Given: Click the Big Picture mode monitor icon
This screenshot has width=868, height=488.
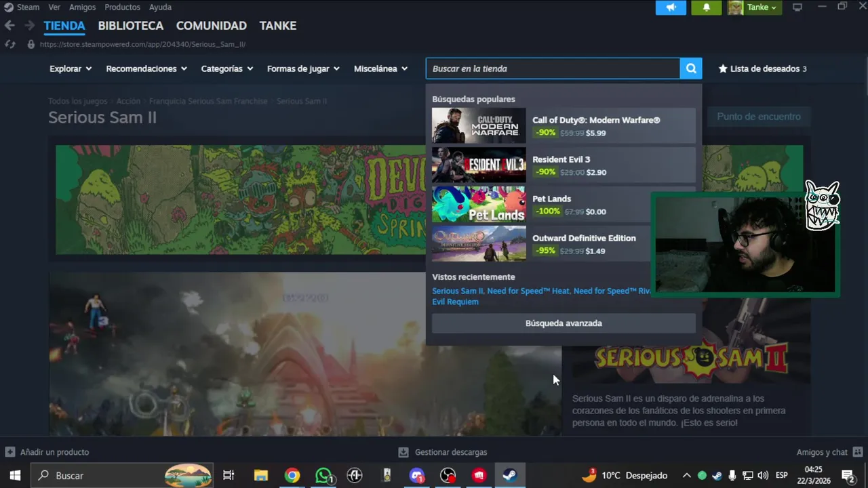Looking at the screenshot, I should tap(797, 7).
